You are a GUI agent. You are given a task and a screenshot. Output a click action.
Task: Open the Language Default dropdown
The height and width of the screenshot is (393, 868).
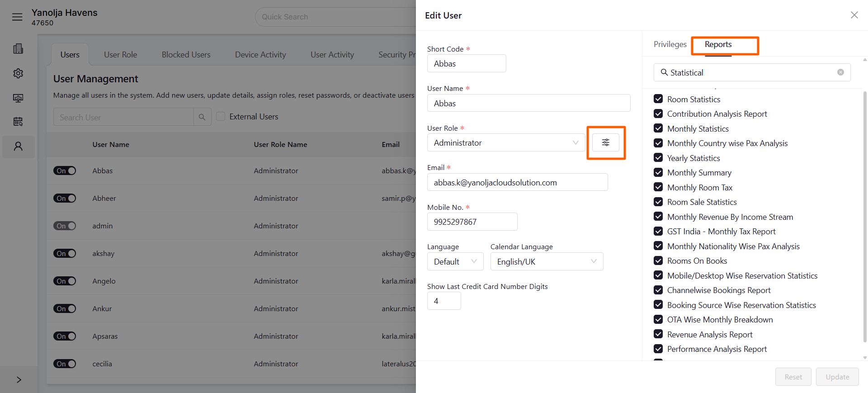pos(455,261)
